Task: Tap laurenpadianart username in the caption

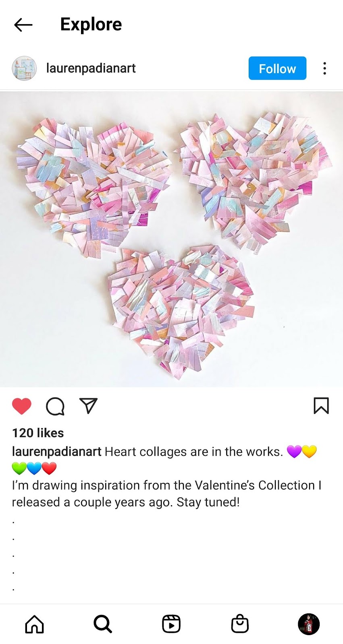Action: coord(56,452)
